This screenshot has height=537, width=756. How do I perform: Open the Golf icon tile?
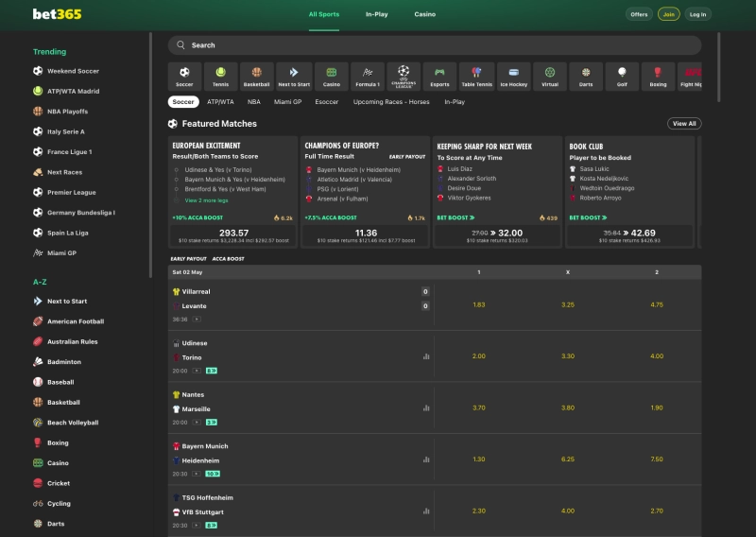pos(622,77)
